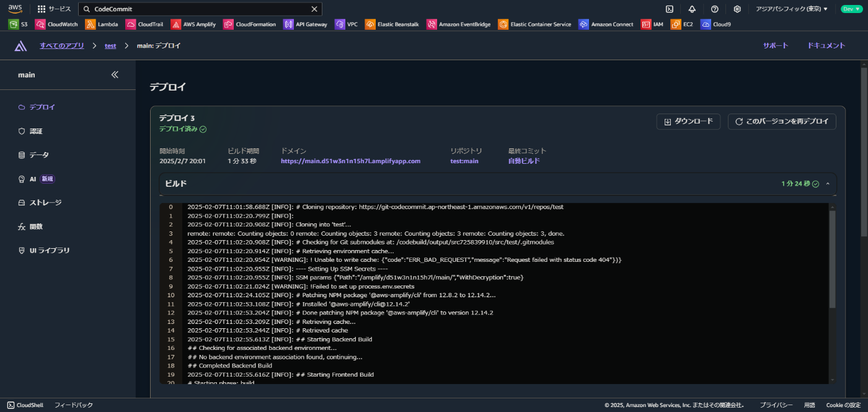Open EC2 favorite shortcut
Image resolution: width=868 pixels, height=412 pixels.
pyautogui.click(x=682, y=24)
